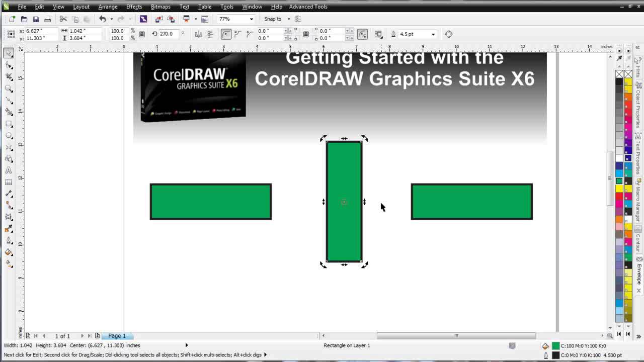
Task: Mirror selection vertically
Action: 210,34
